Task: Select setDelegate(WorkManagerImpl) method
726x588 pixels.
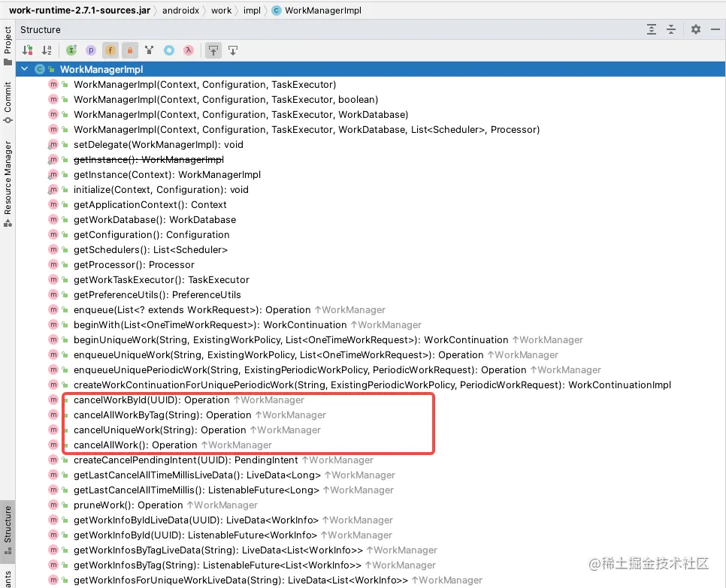Action: [x=159, y=144]
